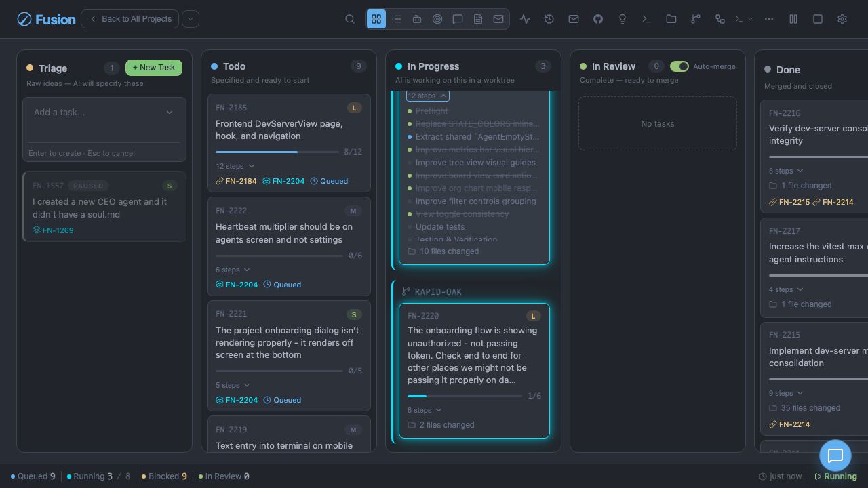
Task: Open the floating chat bubble button
Action: pos(835,455)
